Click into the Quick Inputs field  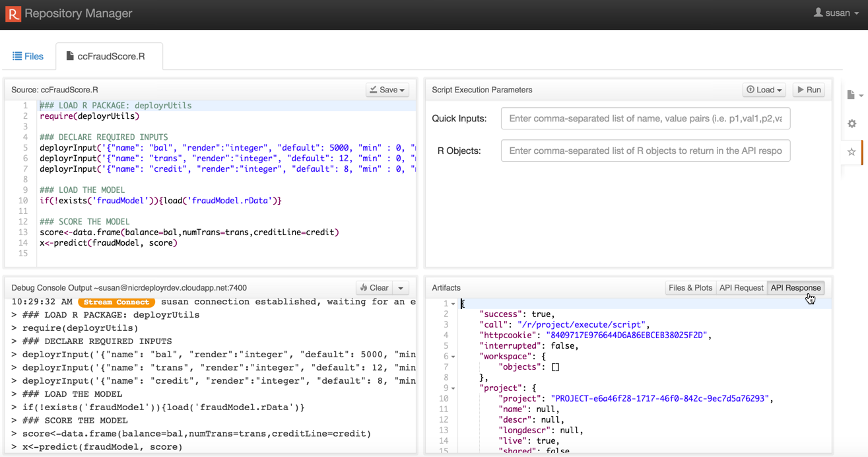(645, 119)
